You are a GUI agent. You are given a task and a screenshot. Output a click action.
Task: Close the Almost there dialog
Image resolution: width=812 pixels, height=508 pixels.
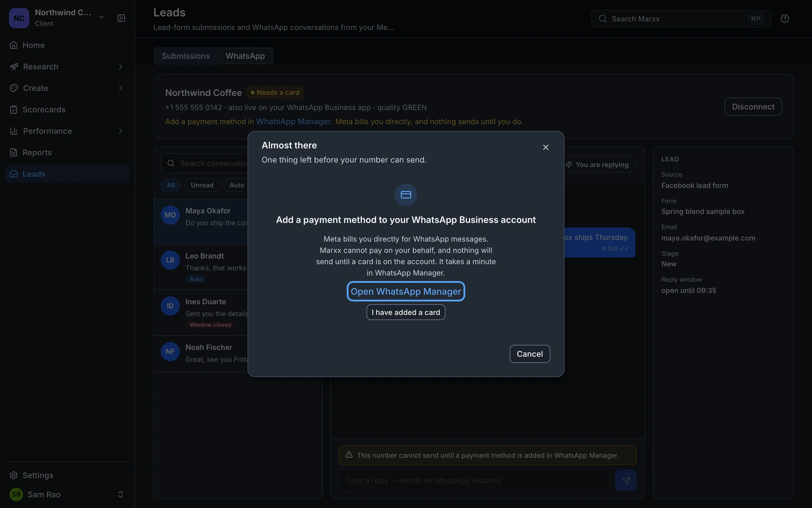point(545,147)
